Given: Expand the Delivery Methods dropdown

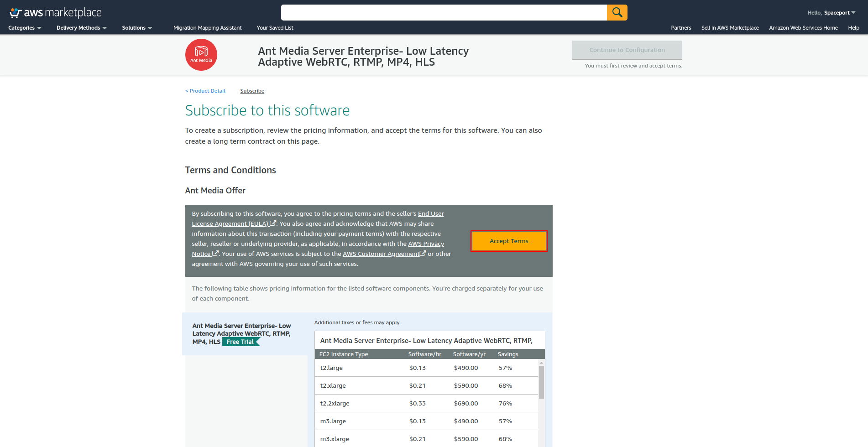Looking at the screenshot, I should click(x=82, y=28).
